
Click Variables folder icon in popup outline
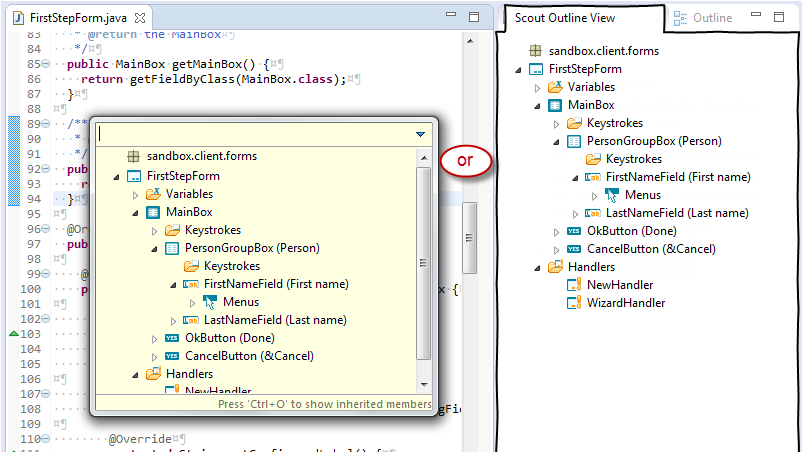[153, 194]
